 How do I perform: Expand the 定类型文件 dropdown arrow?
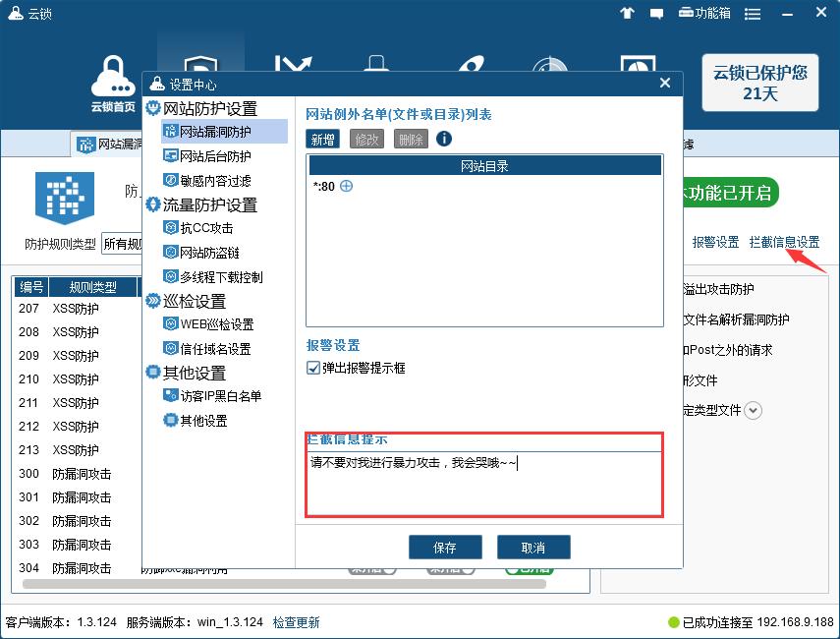[754, 411]
